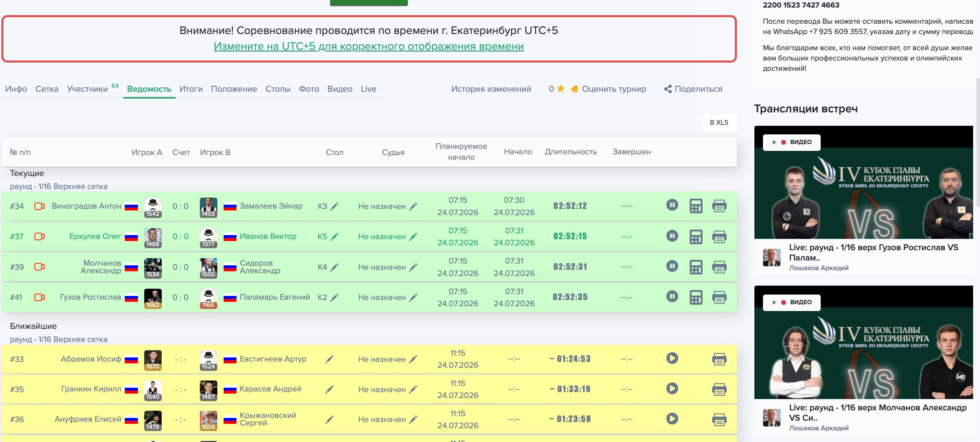Open player Еркулев Олег's profile
This screenshot has width=980, height=442.
(95, 236)
